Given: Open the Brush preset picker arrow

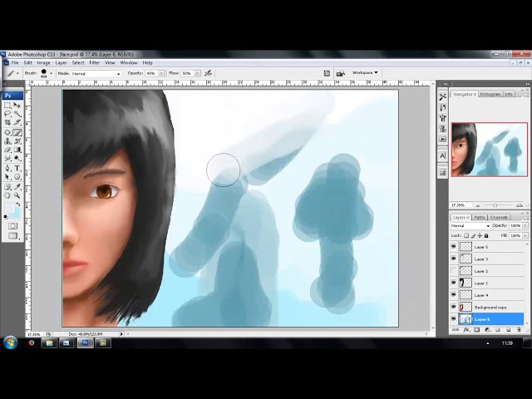Looking at the screenshot, I should [x=52, y=73].
